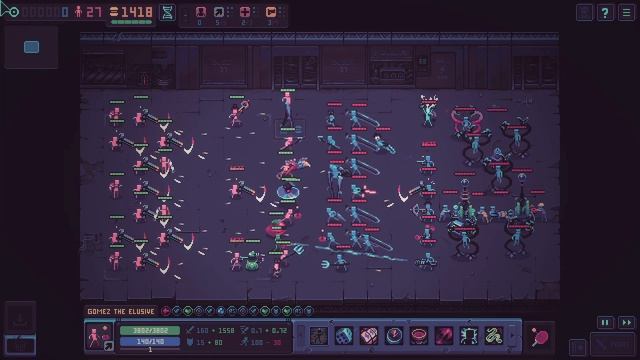Click the running movement speed stat
Viewport: 640px width, 360px height.
(262, 342)
